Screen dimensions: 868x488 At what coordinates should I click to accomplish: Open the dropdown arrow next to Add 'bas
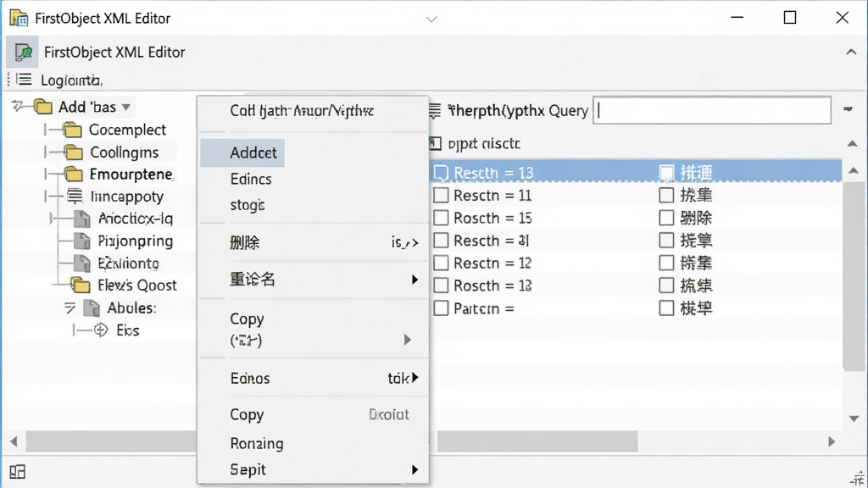pyautogui.click(x=126, y=107)
